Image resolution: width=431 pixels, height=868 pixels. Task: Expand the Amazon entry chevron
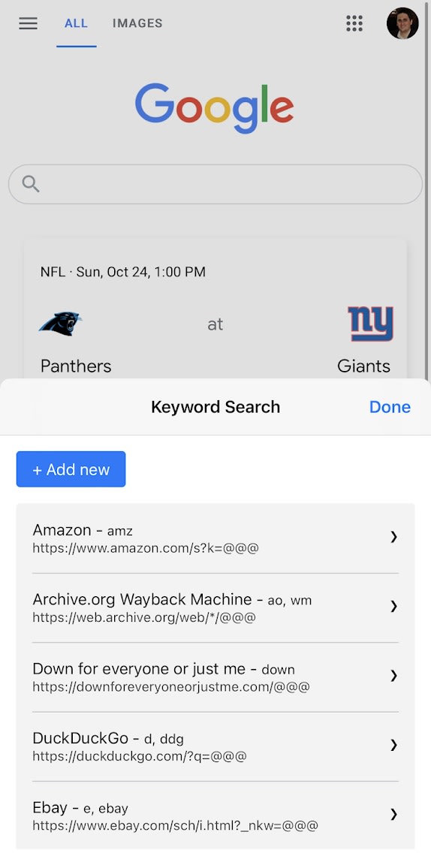click(x=393, y=536)
